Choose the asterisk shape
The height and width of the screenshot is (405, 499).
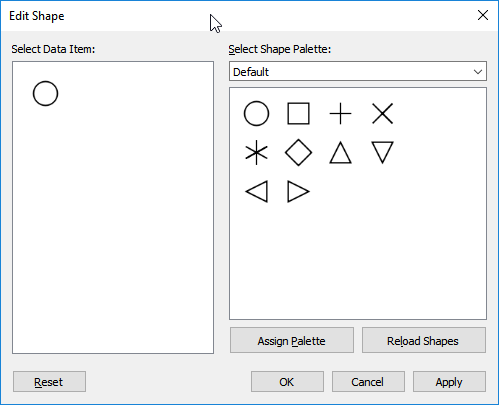click(256, 153)
